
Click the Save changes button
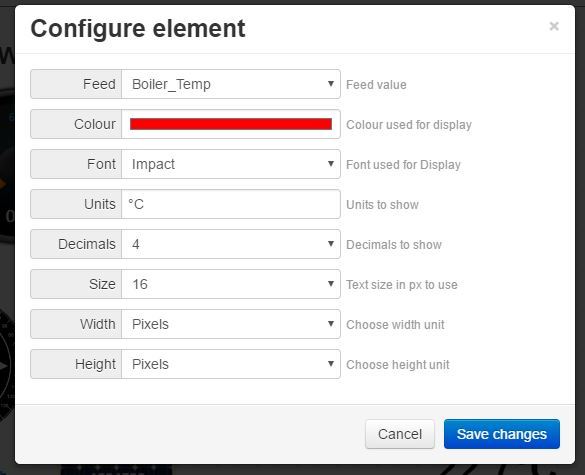(x=502, y=434)
